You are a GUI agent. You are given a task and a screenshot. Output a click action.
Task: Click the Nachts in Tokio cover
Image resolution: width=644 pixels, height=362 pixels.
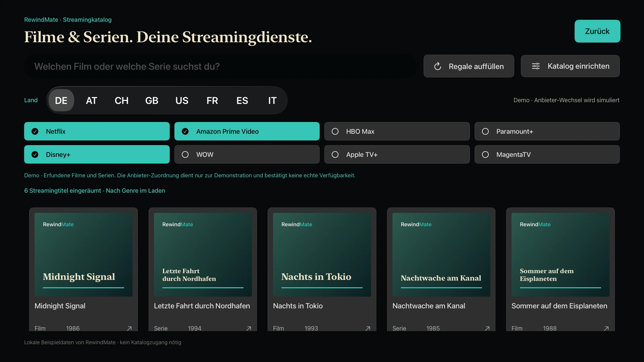click(x=322, y=255)
